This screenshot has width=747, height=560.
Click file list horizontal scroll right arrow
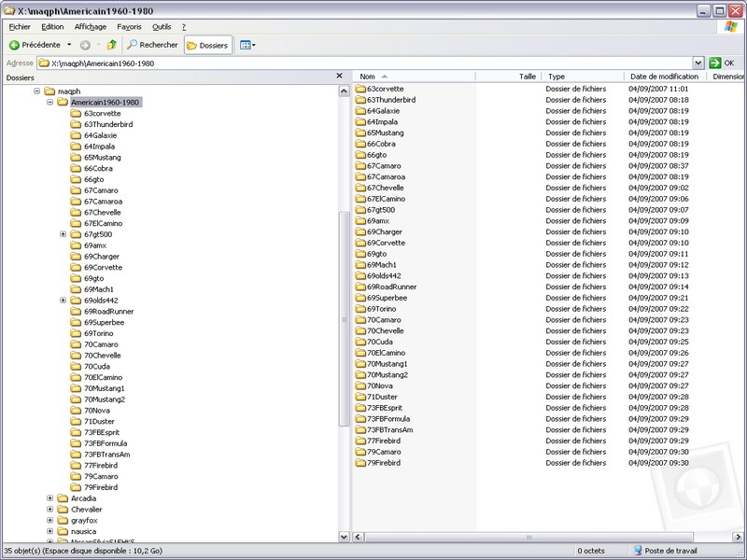737,538
